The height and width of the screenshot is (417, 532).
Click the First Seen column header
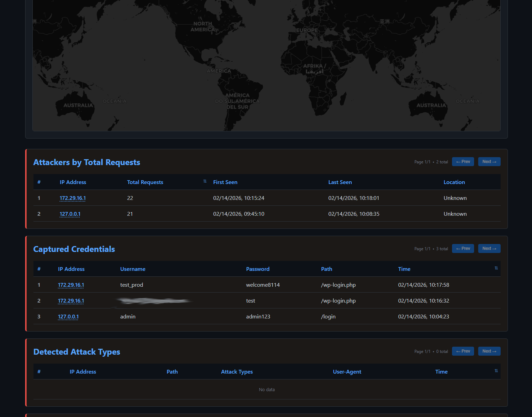coord(225,182)
